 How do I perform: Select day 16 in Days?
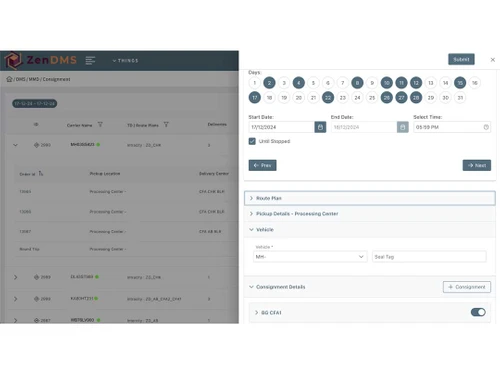(x=475, y=83)
